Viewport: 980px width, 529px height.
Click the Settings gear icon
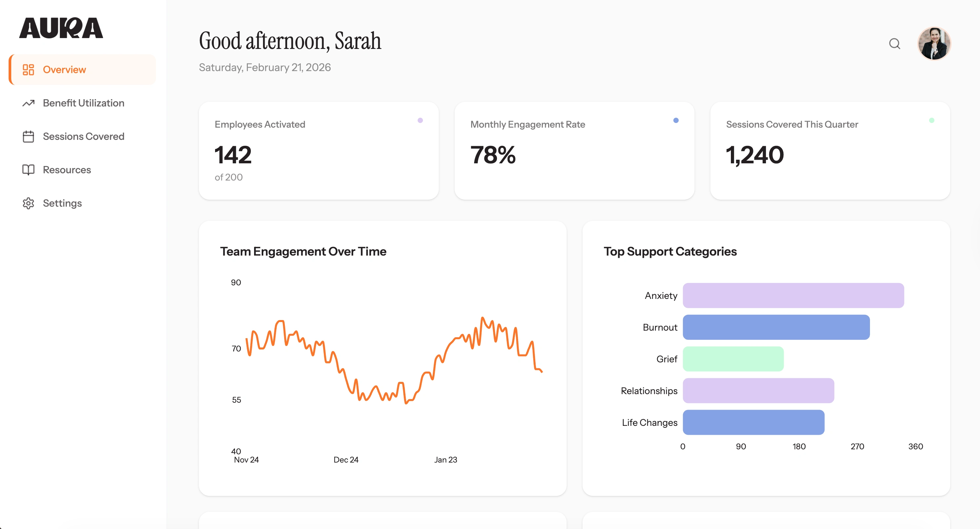(28, 203)
